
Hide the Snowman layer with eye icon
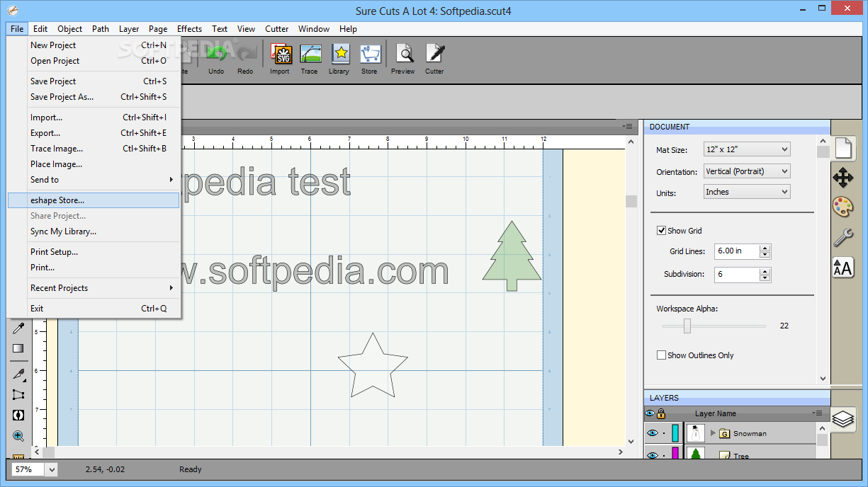[x=653, y=433]
